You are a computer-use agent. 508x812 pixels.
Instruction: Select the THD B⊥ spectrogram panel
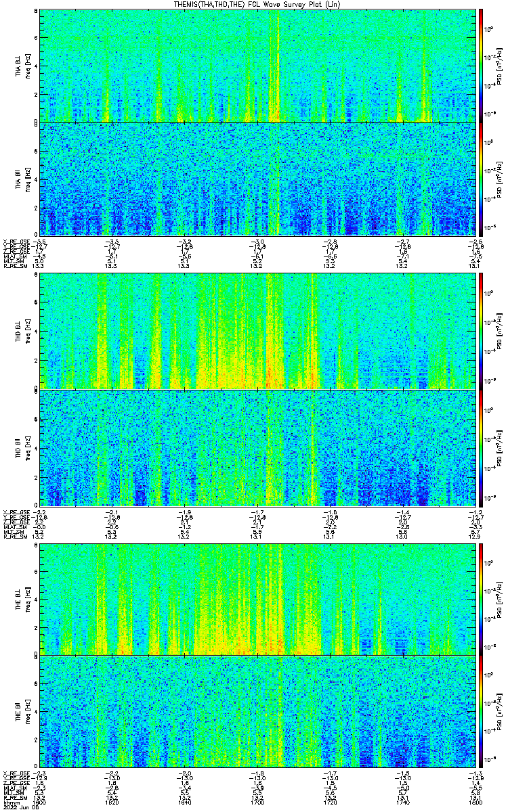tap(258, 331)
